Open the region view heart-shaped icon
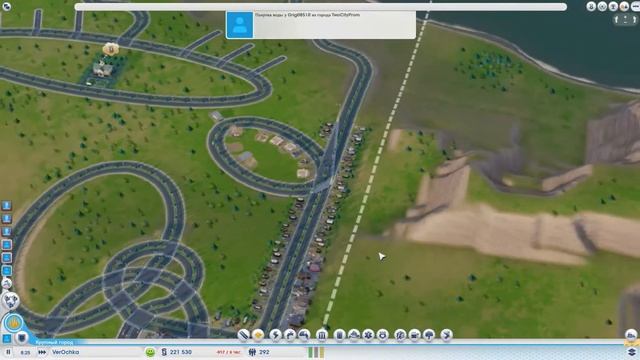 (11, 300)
